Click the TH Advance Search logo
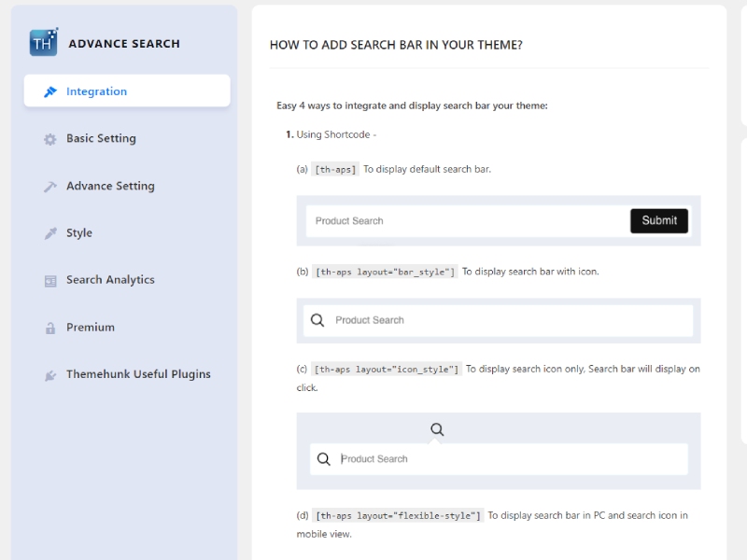Image resolution: width=747 pixels, height=560 pixels. coord(44,43)
